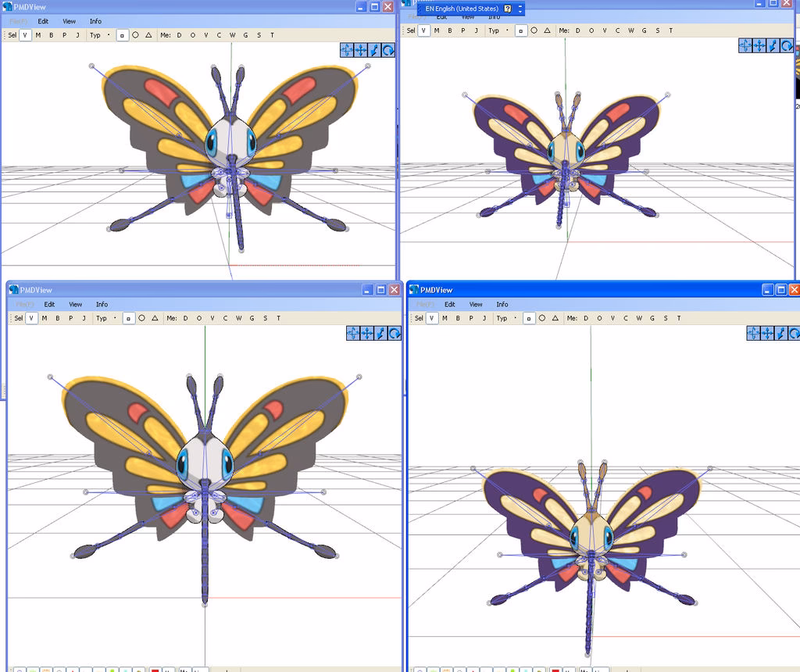
Task: Open the Info menu in bottom-left window
Action: (x=102, y=305)
